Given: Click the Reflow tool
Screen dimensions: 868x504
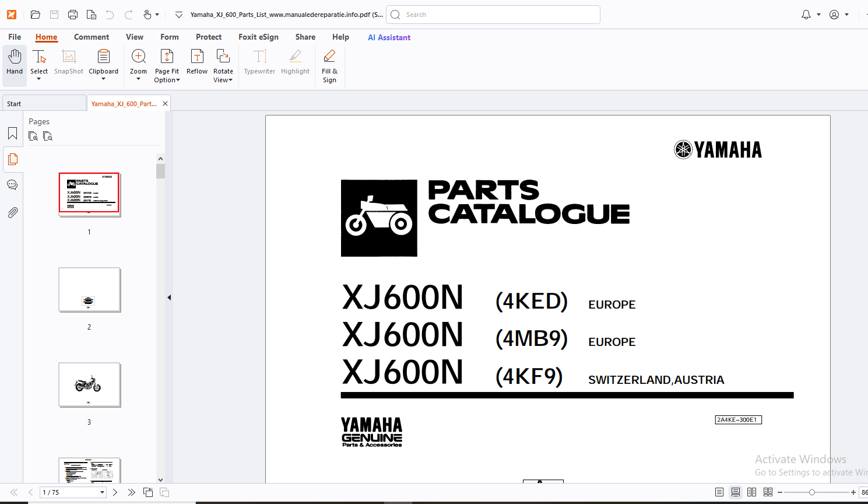Looking at the screenshot, I should point(197,62).
